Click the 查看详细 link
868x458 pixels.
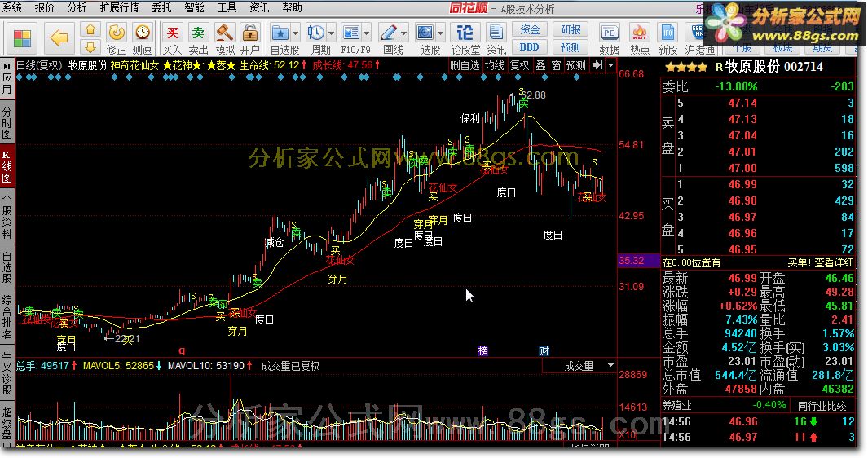834,262
